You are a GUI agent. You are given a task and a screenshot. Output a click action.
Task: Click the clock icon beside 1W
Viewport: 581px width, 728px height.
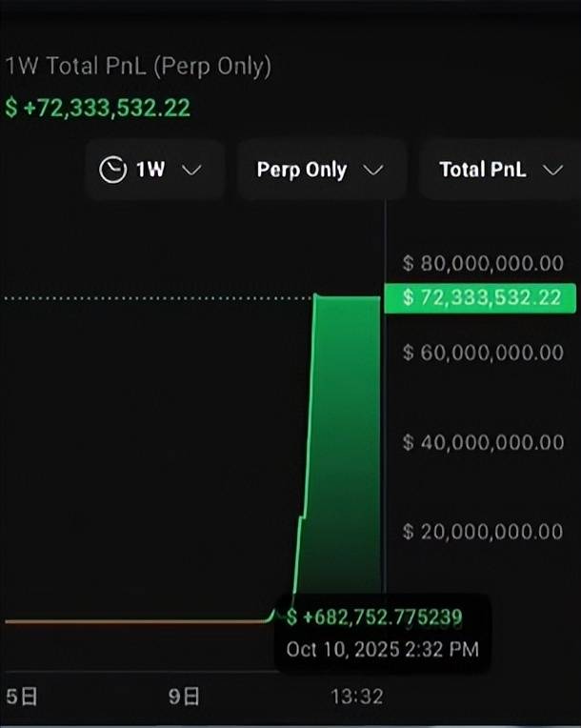112,171
